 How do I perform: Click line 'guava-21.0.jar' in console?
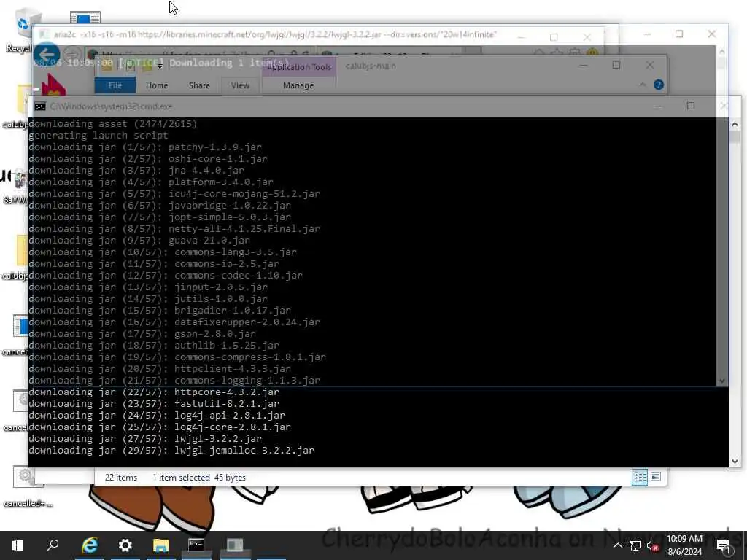[x=139, y=240]
